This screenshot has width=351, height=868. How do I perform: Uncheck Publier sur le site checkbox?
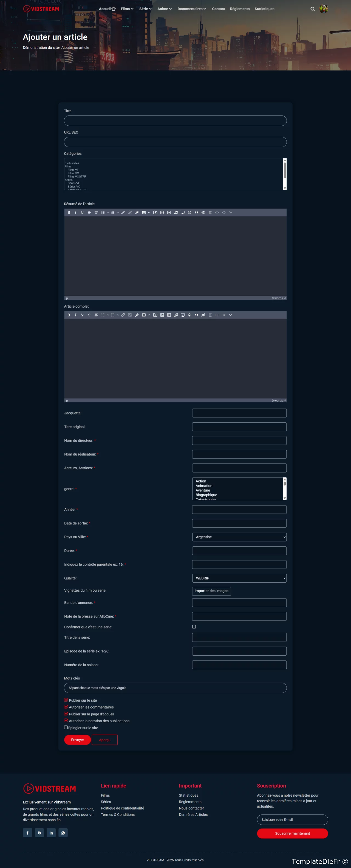tap(66, 700)
